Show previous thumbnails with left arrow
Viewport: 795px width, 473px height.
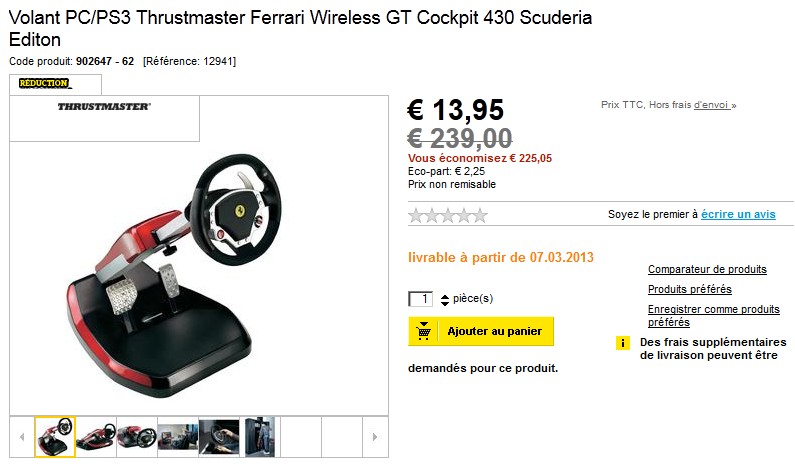point(22,436)
